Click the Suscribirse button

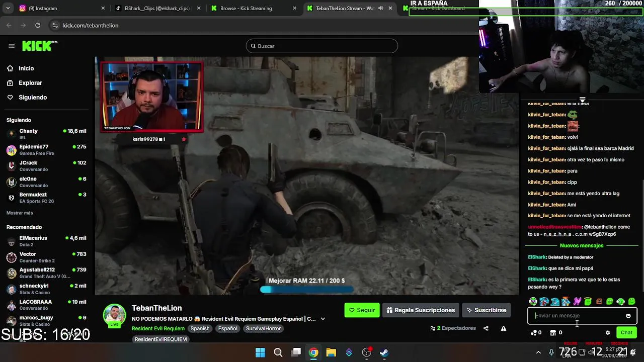point(486,310)
